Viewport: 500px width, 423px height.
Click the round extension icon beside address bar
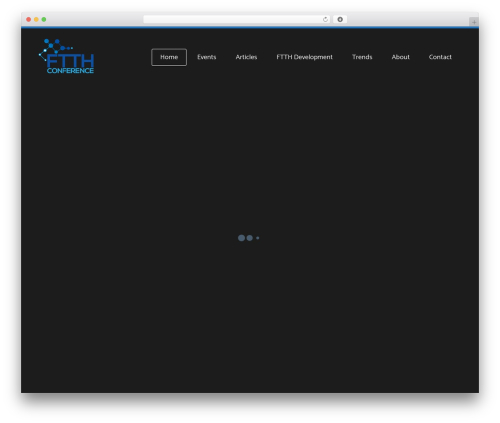click(x=340, y=19)
